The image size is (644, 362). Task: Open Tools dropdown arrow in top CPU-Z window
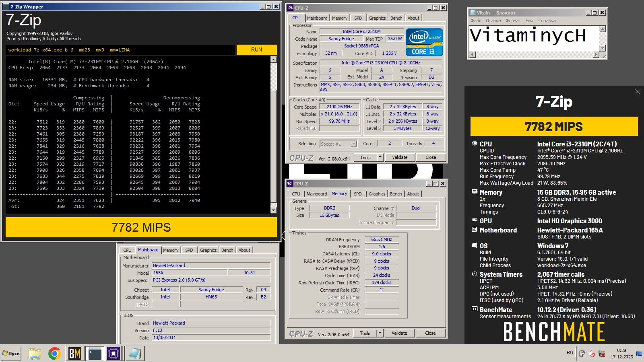tap(380, 157)
